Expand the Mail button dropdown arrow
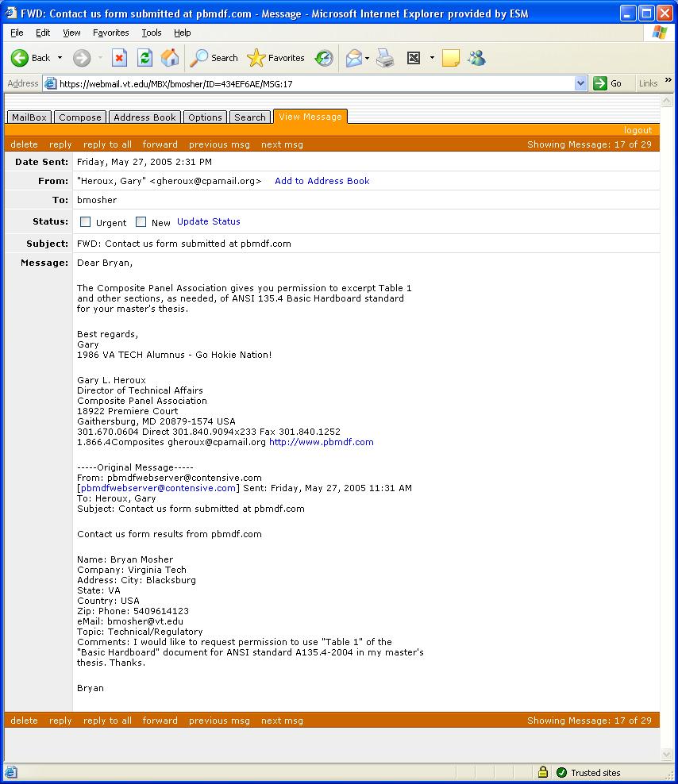The height and width of the screenshot is (784, 678). [368, 58]
